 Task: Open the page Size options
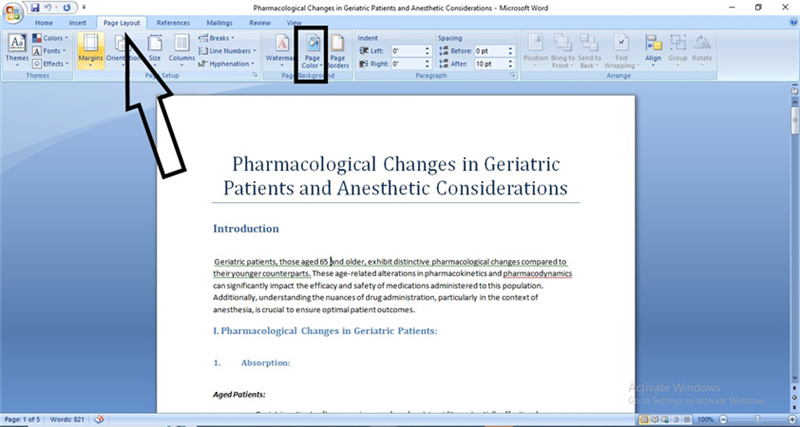[155, 51]
